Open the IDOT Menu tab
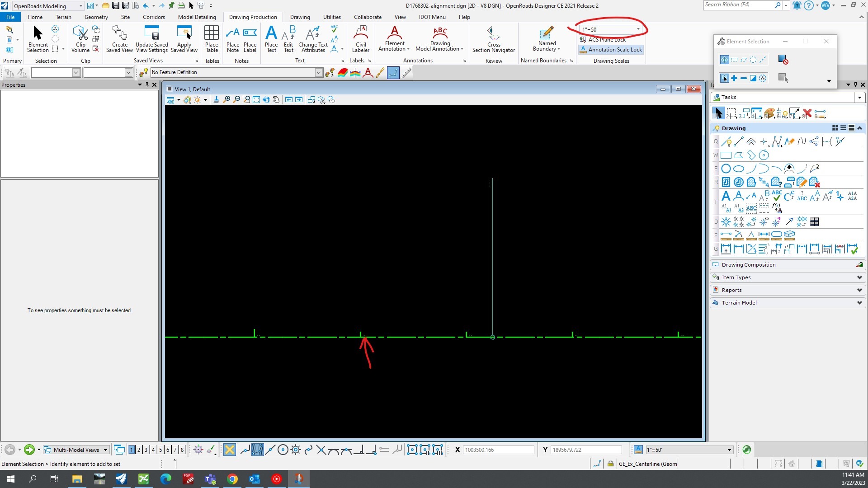Screen dimensions: 868x488 click(x=432, y=17)
